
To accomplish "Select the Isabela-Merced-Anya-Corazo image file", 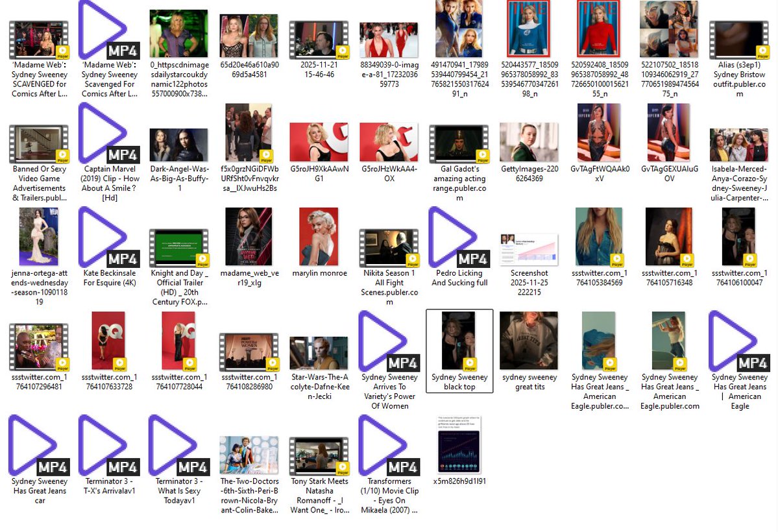I will tap(739, 145).
